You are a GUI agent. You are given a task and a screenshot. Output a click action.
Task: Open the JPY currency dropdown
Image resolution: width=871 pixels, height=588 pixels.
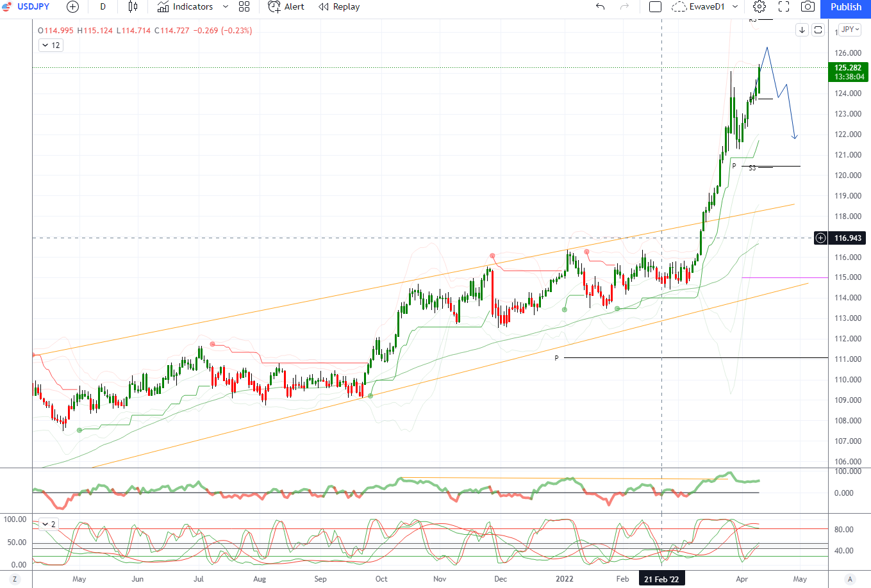[850, 29]
